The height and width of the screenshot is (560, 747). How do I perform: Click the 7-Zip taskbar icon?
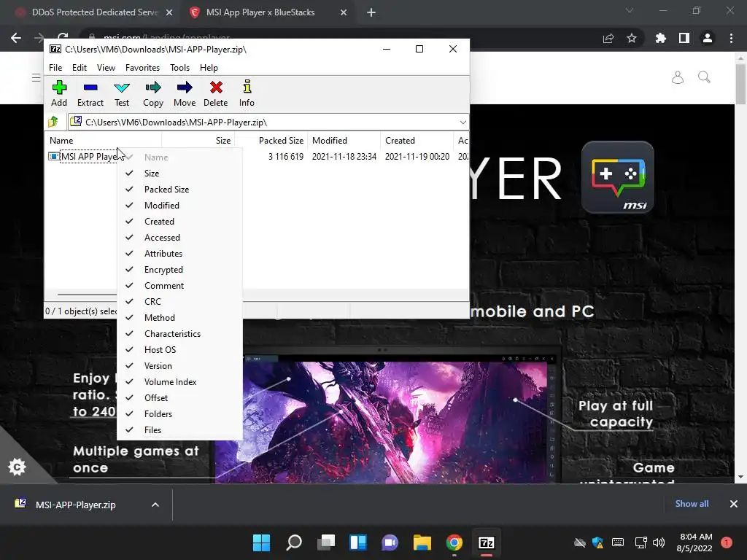[487, 542]
